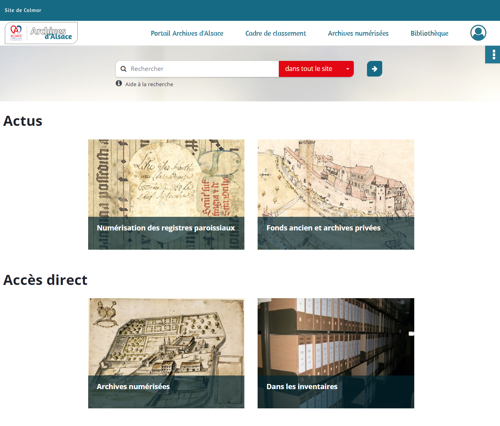Click the info icon beside search help
This screenshot has width=500, height=426.
click(119, 83)
